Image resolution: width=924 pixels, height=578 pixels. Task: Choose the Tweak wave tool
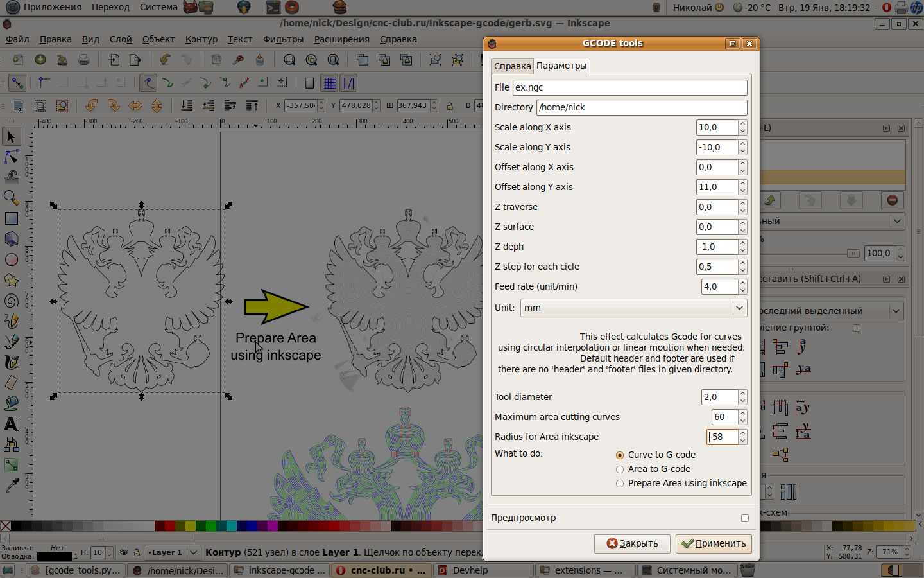[12, 177]
